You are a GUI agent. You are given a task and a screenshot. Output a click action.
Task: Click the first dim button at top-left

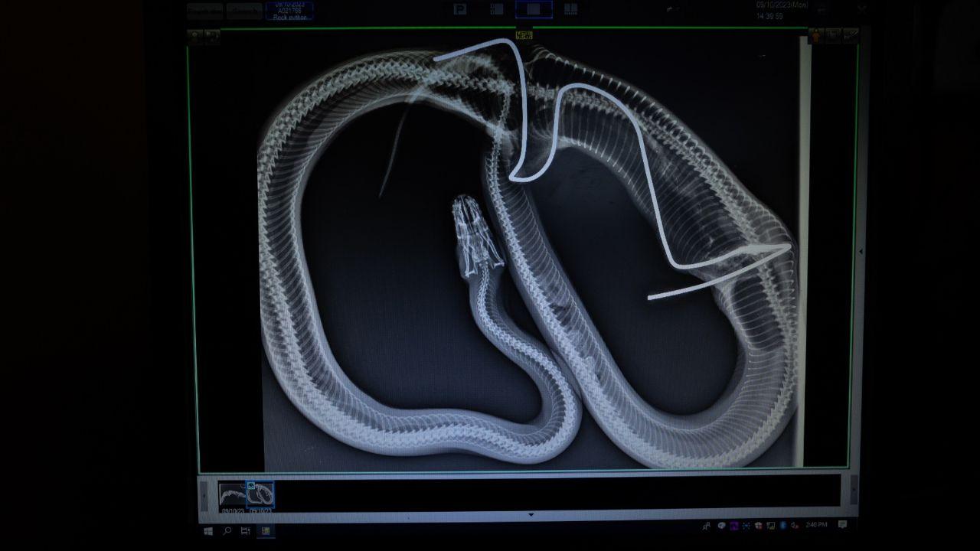[204, 11]
